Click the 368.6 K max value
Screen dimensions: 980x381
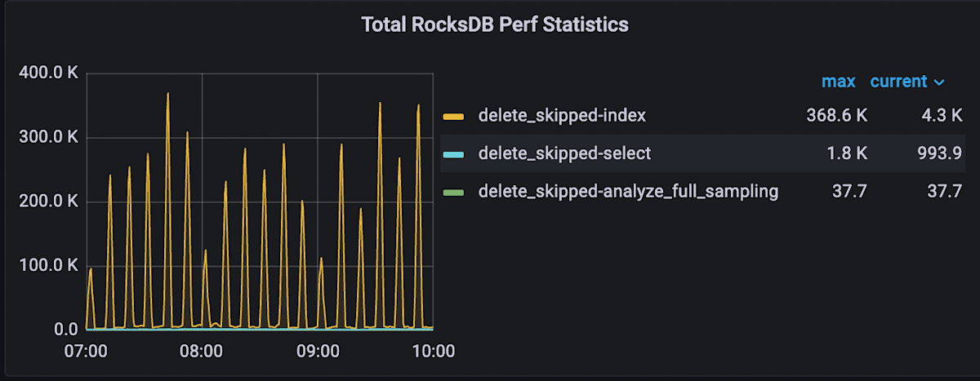coord(836,116)
